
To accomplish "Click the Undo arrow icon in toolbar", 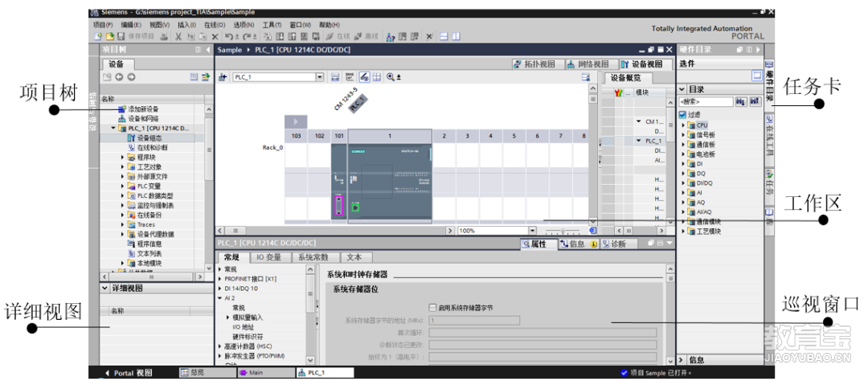I will [230, 37].
